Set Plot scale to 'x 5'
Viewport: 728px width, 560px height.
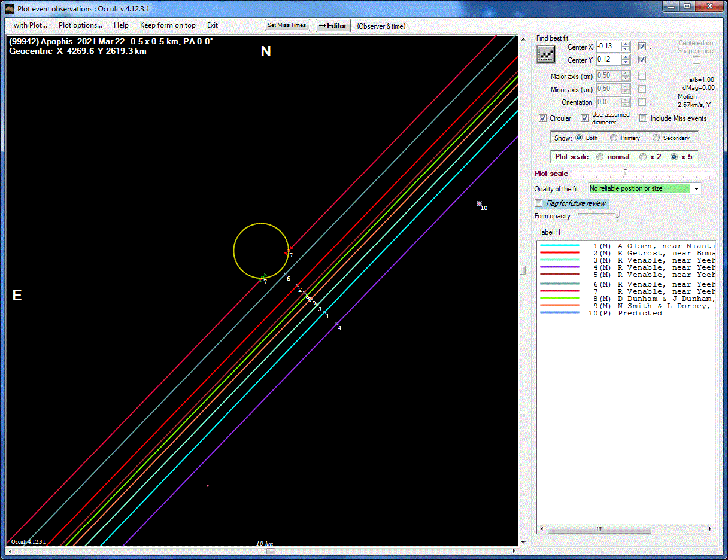(x=674, y=157)
